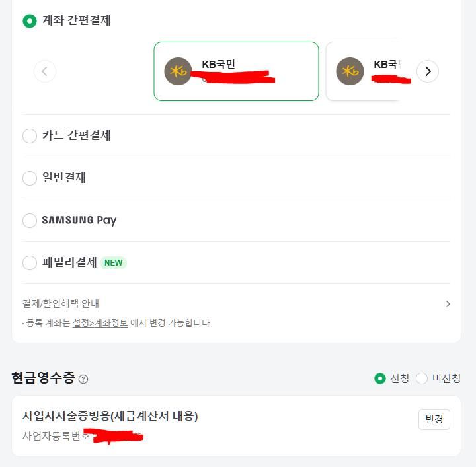Expand 결제/할인혜택 안내 chevron
The height and width of the screenshot is (467, 476).
point(448,304)
